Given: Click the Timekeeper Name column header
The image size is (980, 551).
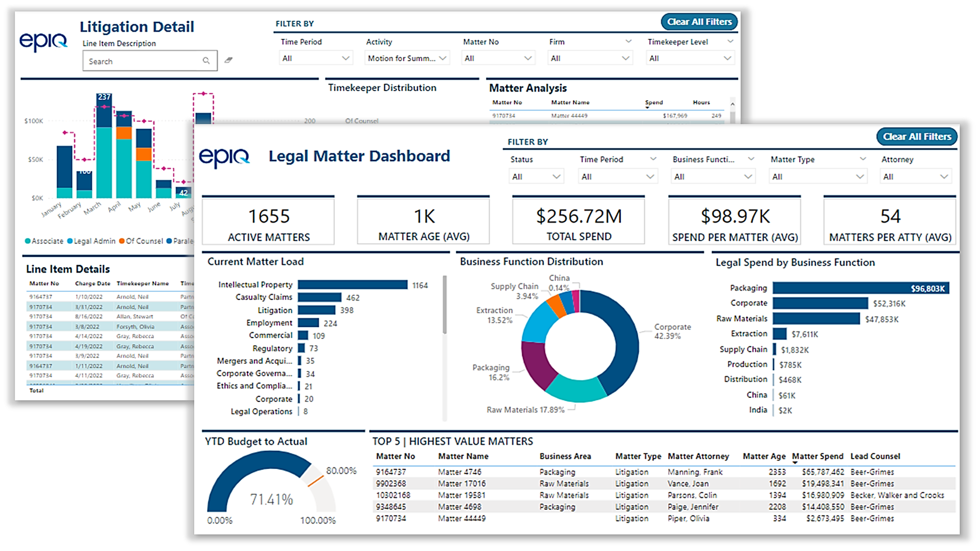Looking at the screenshot, I should [142, 283].
